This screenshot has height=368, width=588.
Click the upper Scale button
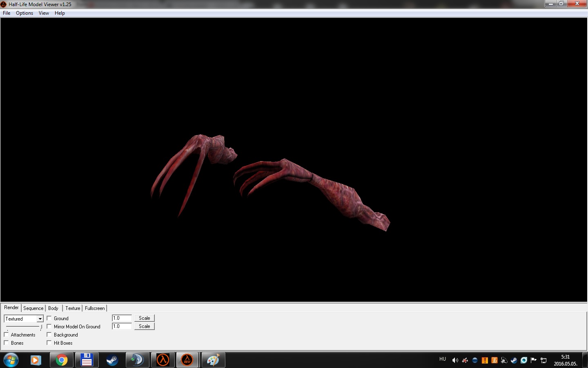click(x=144, y=318)
